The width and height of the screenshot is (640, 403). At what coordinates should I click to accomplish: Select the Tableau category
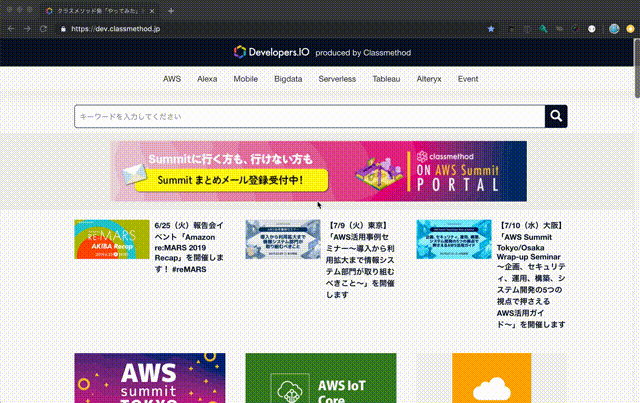[386, 79]
